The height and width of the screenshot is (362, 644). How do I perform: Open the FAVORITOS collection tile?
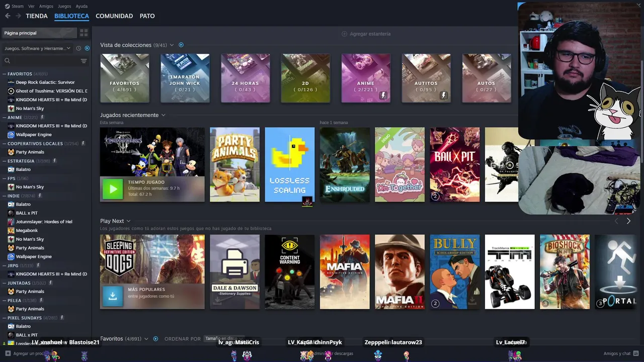click(x=125, y=78)
